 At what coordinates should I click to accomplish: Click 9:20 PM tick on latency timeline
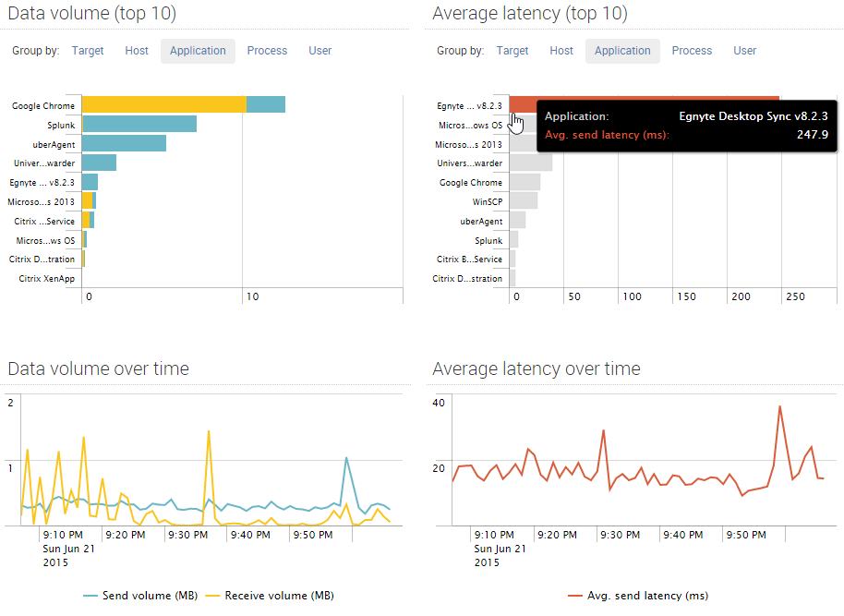coord(557,535)
